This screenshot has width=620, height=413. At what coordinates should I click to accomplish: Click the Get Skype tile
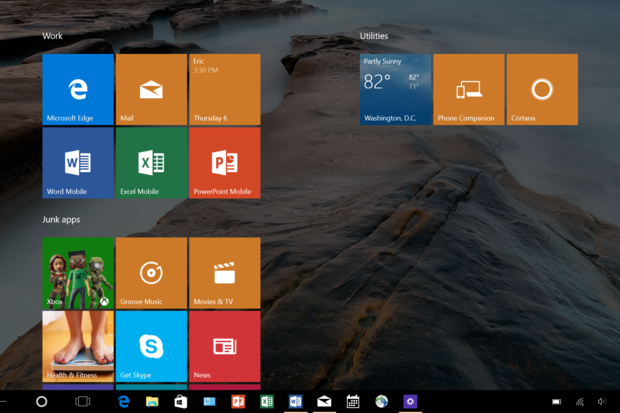pyautogui.click(x=151, y=346)
